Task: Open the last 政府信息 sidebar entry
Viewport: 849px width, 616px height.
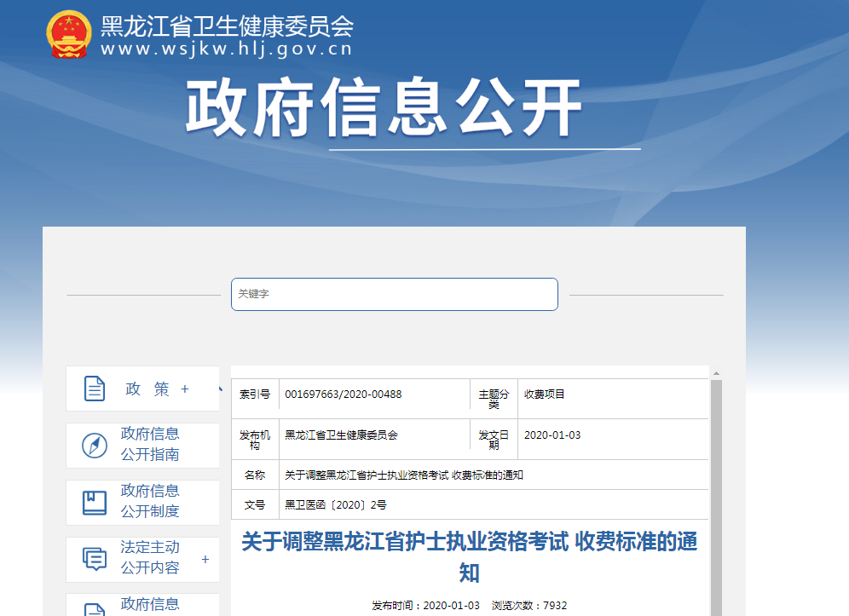Action: pos(150,604)
